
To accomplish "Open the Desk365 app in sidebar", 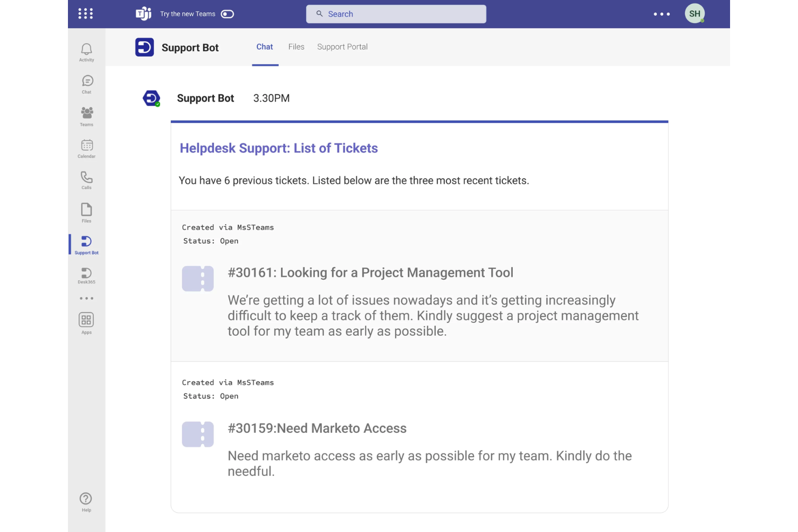I will coord(86,275).
